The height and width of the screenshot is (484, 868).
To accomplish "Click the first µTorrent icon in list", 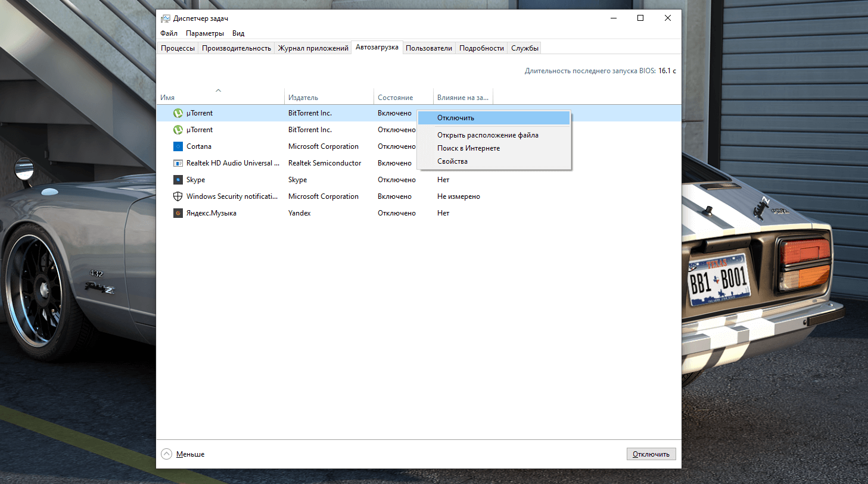I will [x=178, y=113].
